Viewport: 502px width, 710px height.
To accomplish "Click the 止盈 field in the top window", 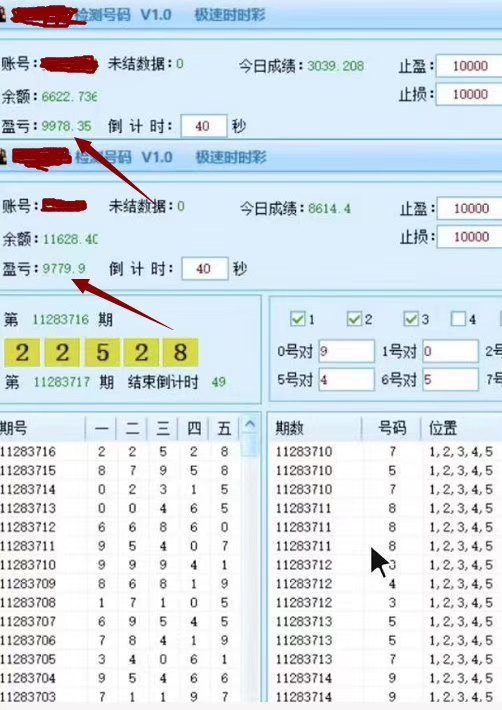I will 469,66.
